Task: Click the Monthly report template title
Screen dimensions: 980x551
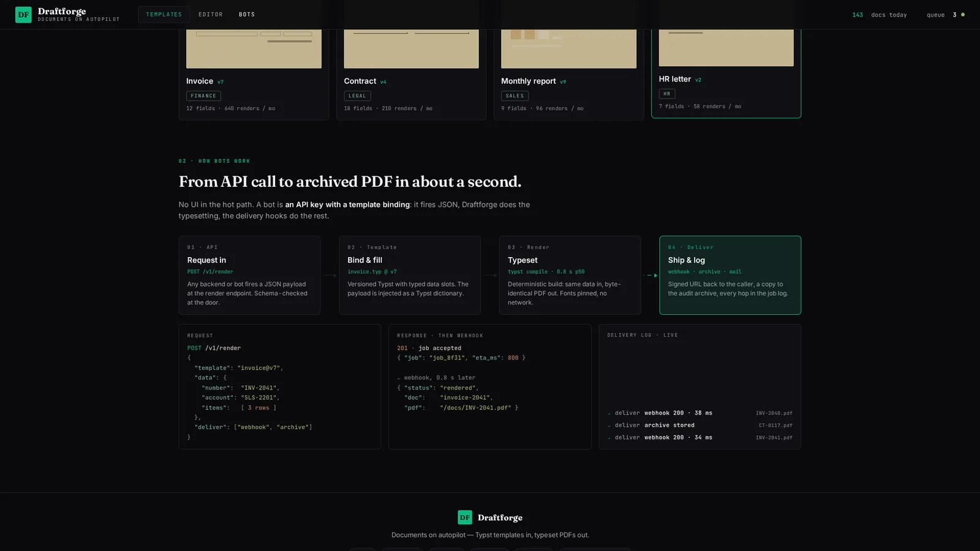Action: pos(529,81)
